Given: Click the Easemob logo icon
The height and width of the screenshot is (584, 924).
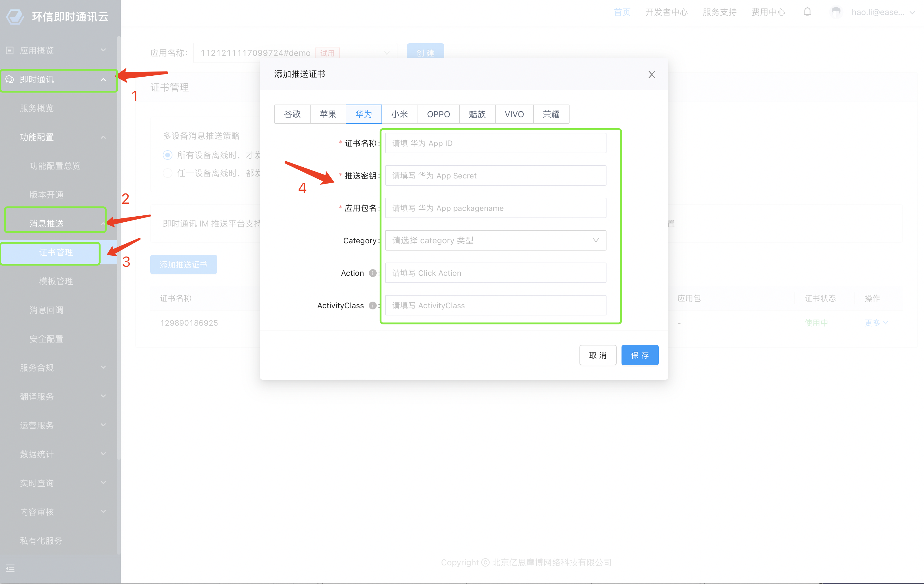Looking at the screenshot, I should (15, 17).
